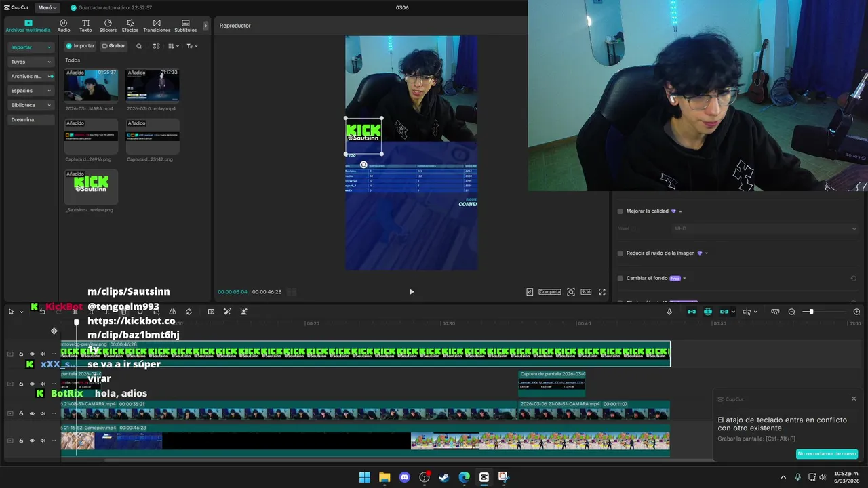Screen dimensions: 868x488
Task: Click undo in the timeline toolbar
Action: [42, 312]
